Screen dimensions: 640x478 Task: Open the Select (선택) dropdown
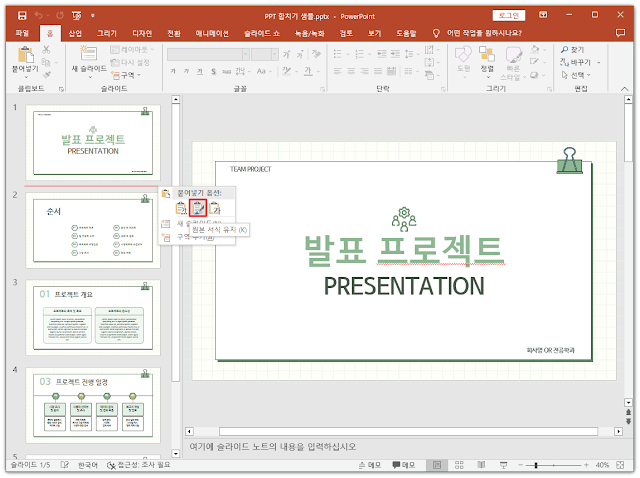(x=576, y=75)
